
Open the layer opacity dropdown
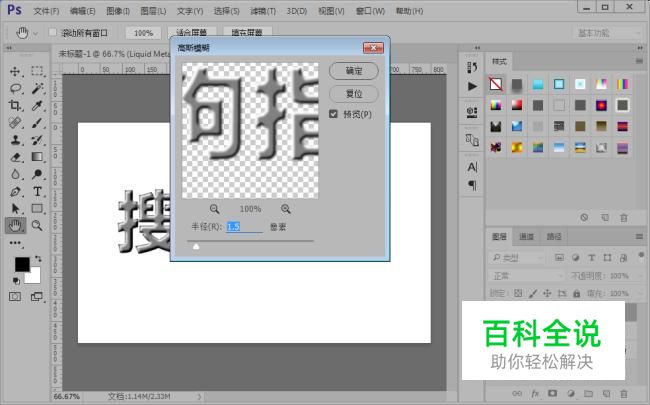[638, 276]
